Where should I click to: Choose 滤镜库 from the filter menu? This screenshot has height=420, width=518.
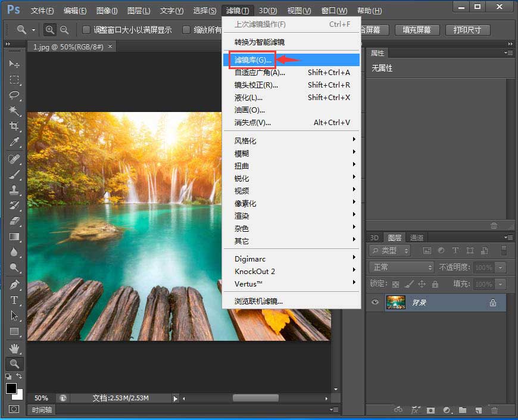tap(252, 60)
